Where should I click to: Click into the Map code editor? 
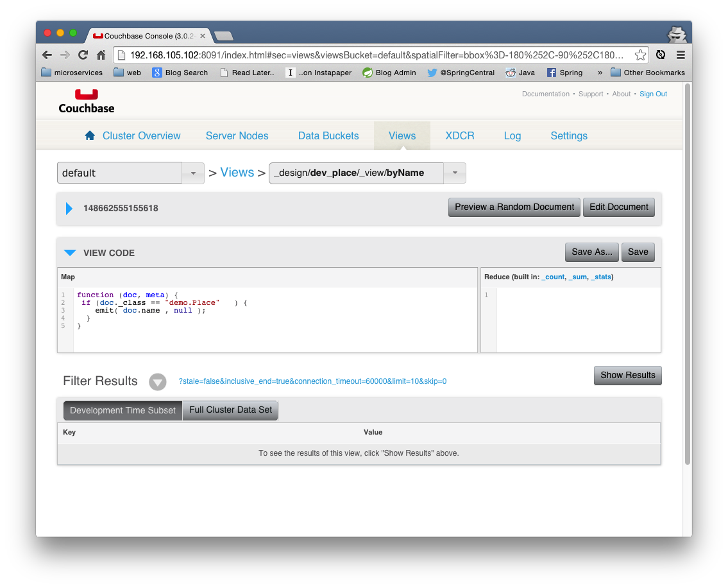(x=275, y=320)
